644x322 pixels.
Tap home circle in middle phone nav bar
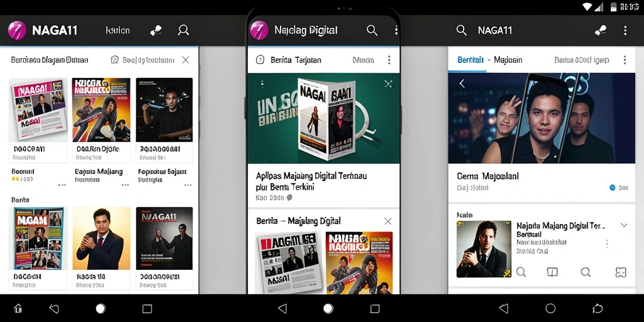pos(328,308)
